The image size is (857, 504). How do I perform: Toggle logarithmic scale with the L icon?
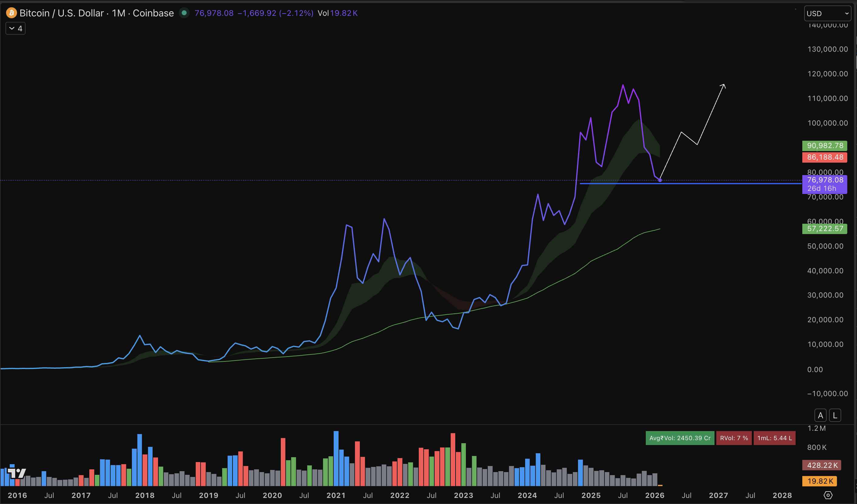835,415
